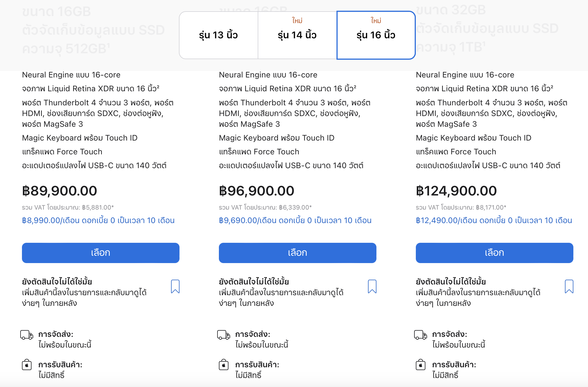The width and height of the screenshot is (588, 387).
Task: Select the รุ่น 16 นิ้ว tab
Action: point(376,35)
